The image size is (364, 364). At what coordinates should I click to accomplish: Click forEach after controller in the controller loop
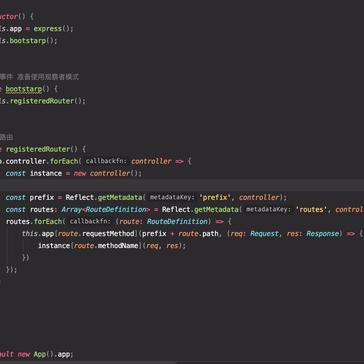pos(63,161)
